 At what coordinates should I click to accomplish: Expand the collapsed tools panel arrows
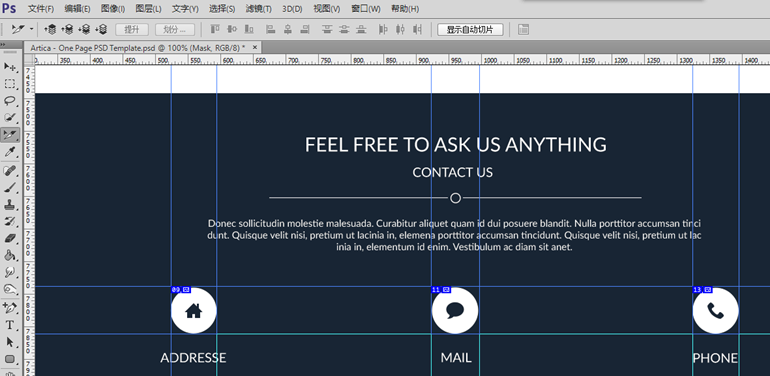pyautogui.click(x=3, y=44)
